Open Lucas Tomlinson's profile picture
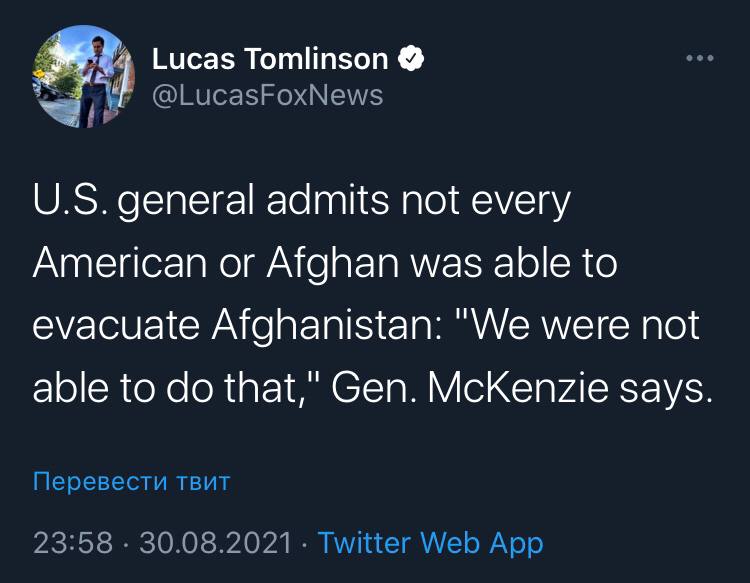The height and width of the screenshot is (583, 750). point(84,77)
